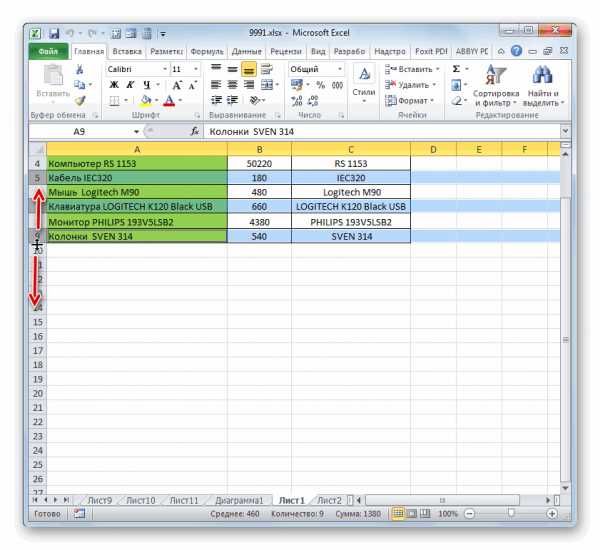
Task: Click the Fill down icon
Action: pos(456,85)
